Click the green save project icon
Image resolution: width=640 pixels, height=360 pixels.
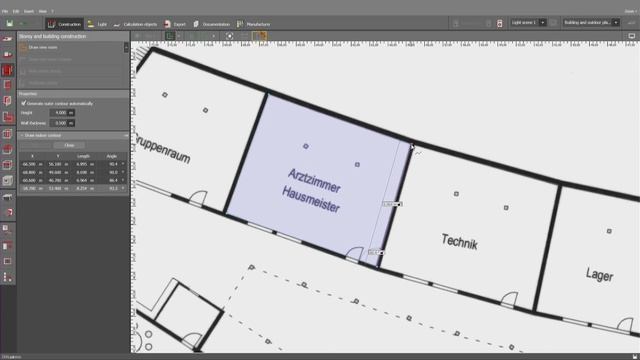point(9,24)
